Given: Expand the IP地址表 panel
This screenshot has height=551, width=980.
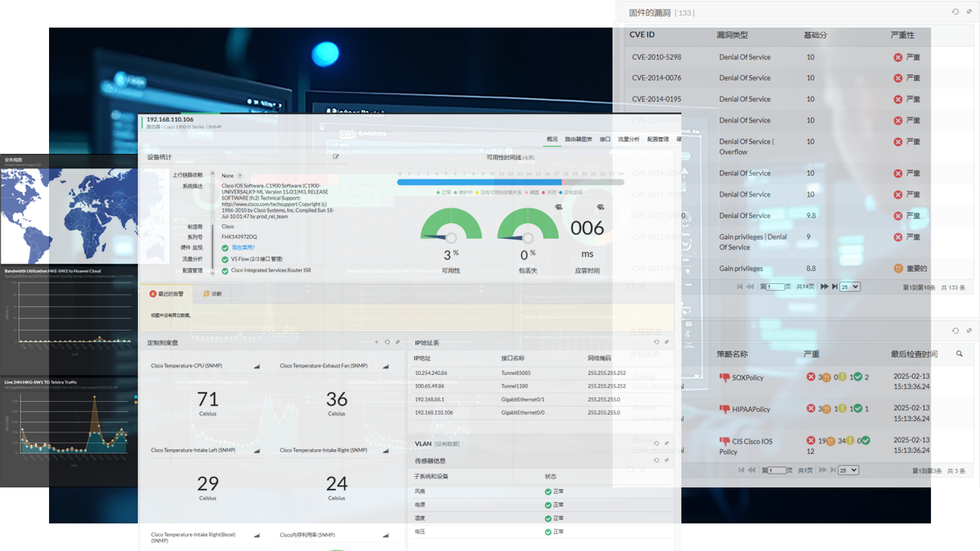Looking at the screenshot, I should [667, 342].
